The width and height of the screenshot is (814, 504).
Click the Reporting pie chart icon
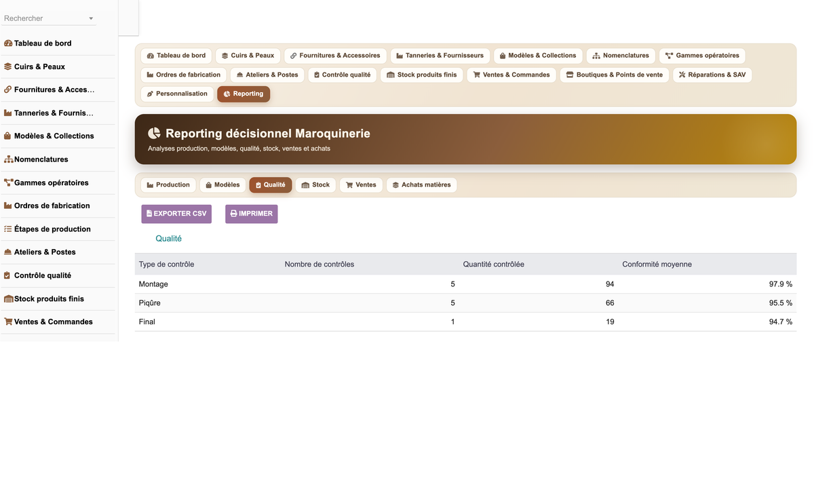click(x=227, y=94)
